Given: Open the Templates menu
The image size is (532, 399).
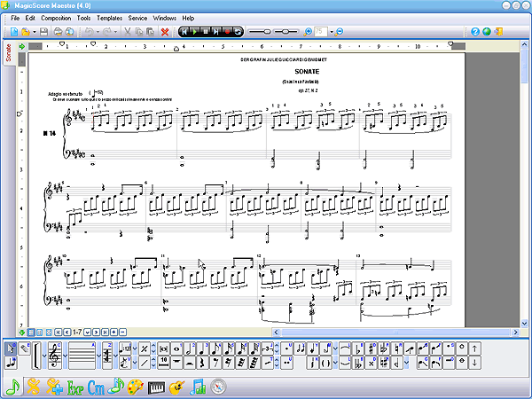Looking at the screenshot, I should [x=109, y=18].
